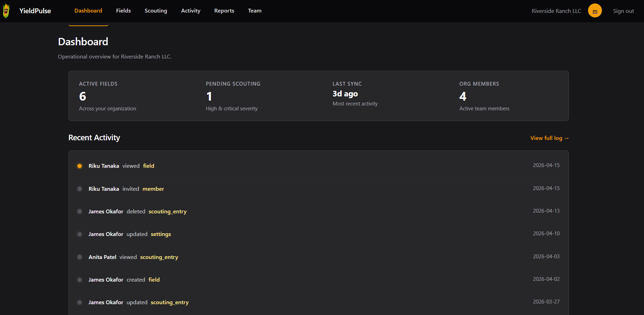Screen dimensions: 644x315
Task: Click the dot beside James Okafor deleted scouting_entry
Action: pos(80,212)
